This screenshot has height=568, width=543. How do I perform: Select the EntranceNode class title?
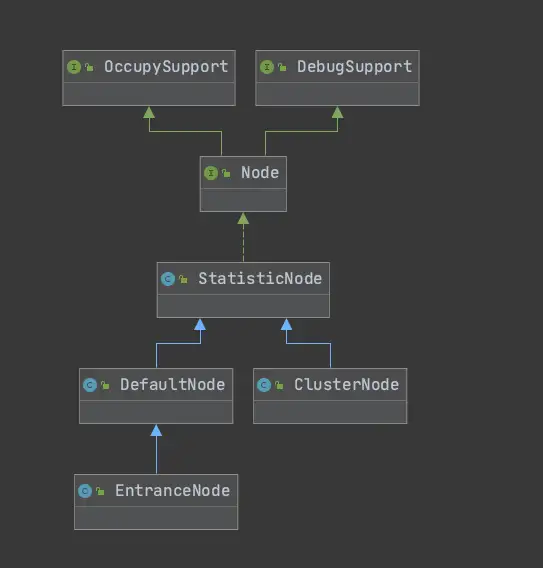coord(172,490)
